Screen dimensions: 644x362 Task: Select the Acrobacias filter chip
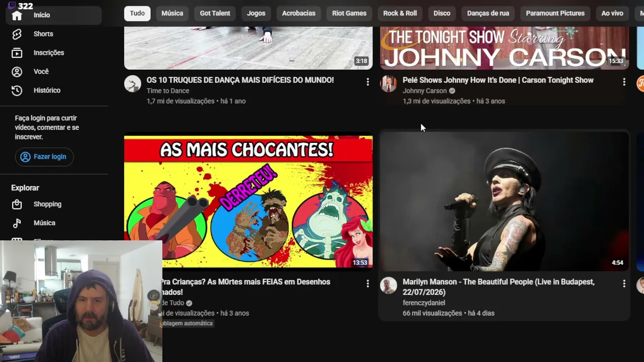pyautogui.click(x=299, y=13)
